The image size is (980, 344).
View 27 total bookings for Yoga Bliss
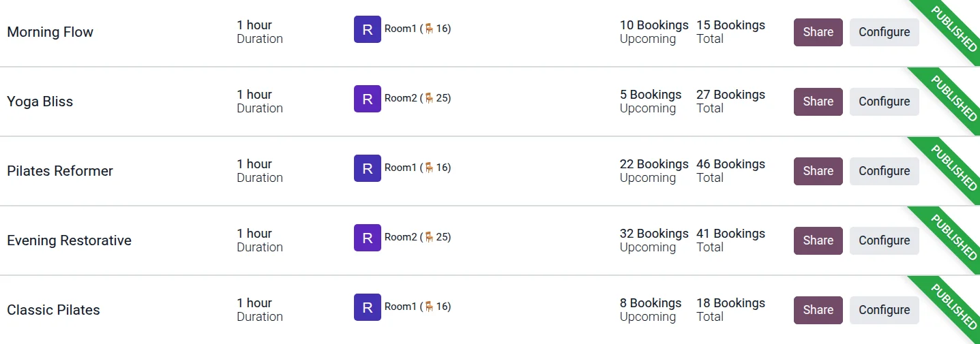(730, 95)
